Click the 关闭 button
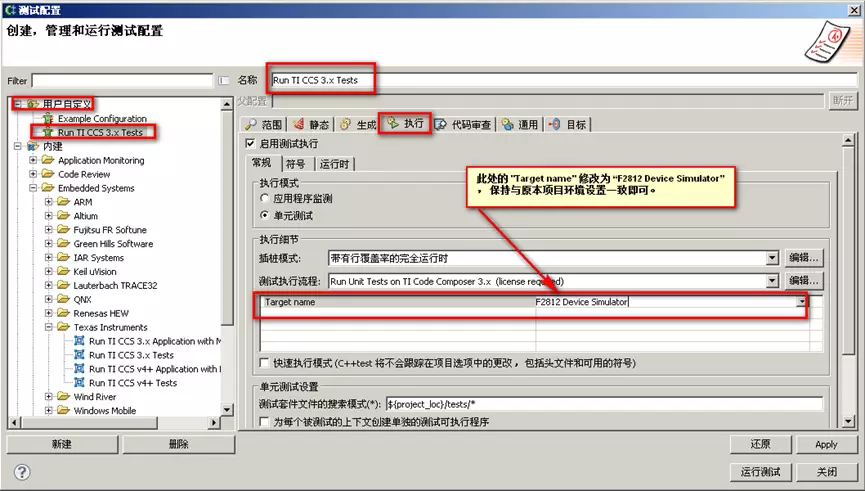 (x=826, y=472)
